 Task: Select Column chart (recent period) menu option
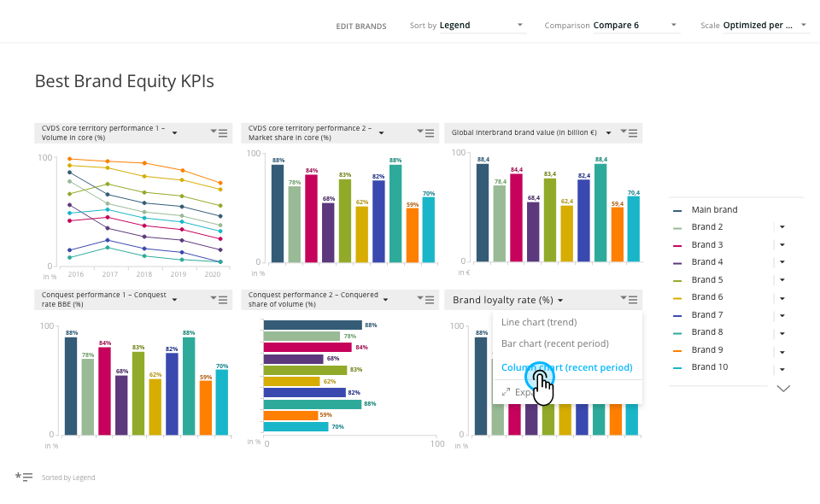coord(567,367)
